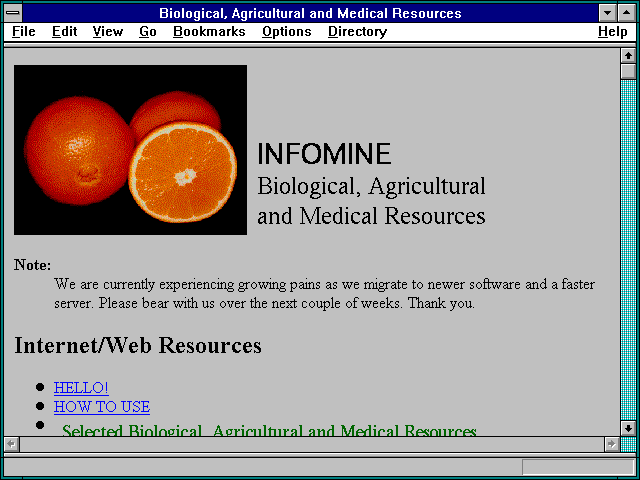Open the Help menu
This screenshot has height=480, width=640.
613,31
